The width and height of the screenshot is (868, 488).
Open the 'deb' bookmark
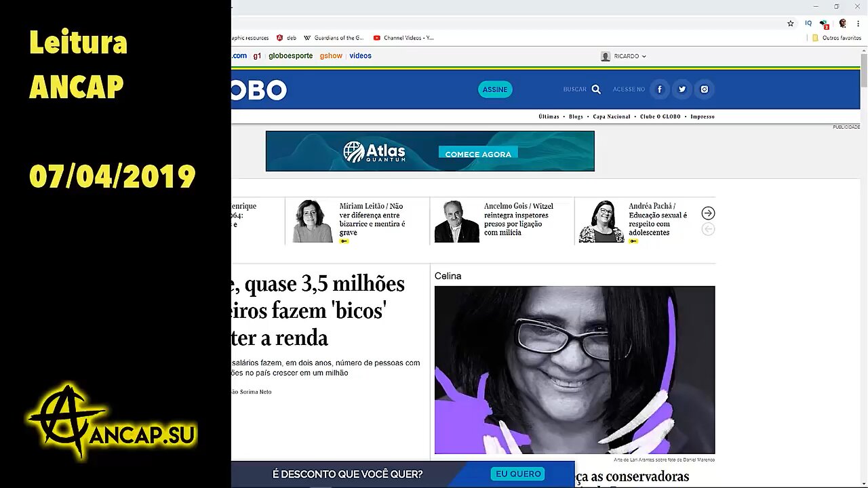[286, 38]
